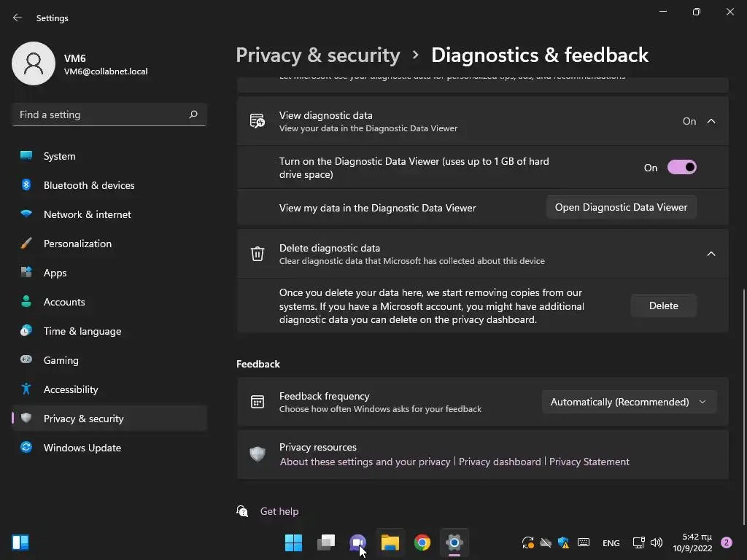Open the clock showing 10/9/2022
747x560 pixels.
click(x=692, y=542)
